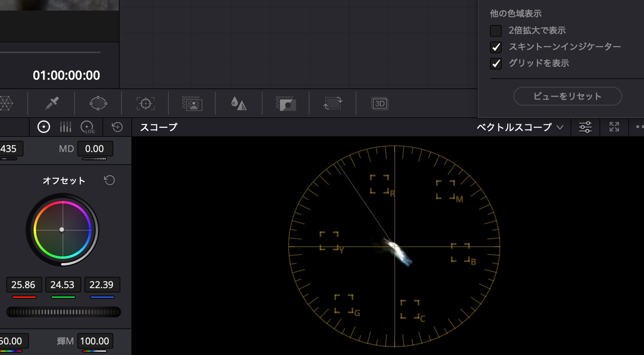Uncheck グリッドを表示
644x355 pixels.
tap(496, 64)
